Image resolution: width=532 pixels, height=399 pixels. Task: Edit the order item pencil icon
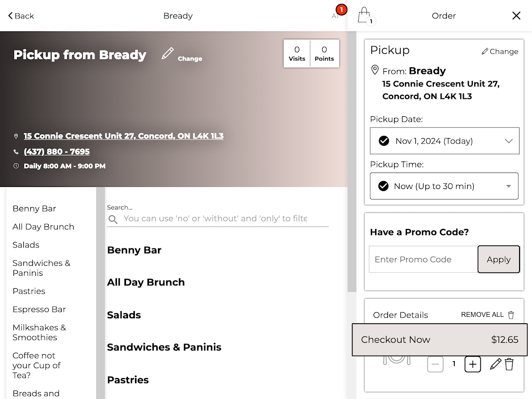496,364
